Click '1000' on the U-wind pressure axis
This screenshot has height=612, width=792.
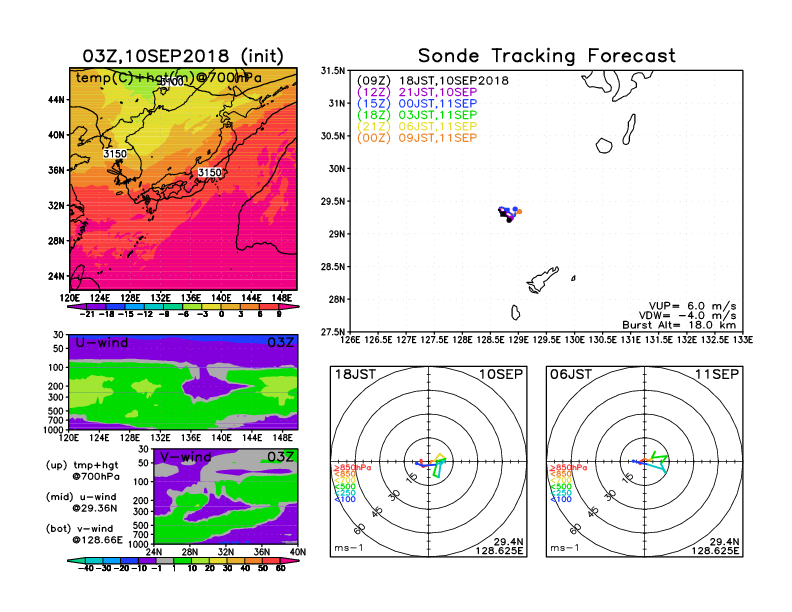(x=54, y=430)
